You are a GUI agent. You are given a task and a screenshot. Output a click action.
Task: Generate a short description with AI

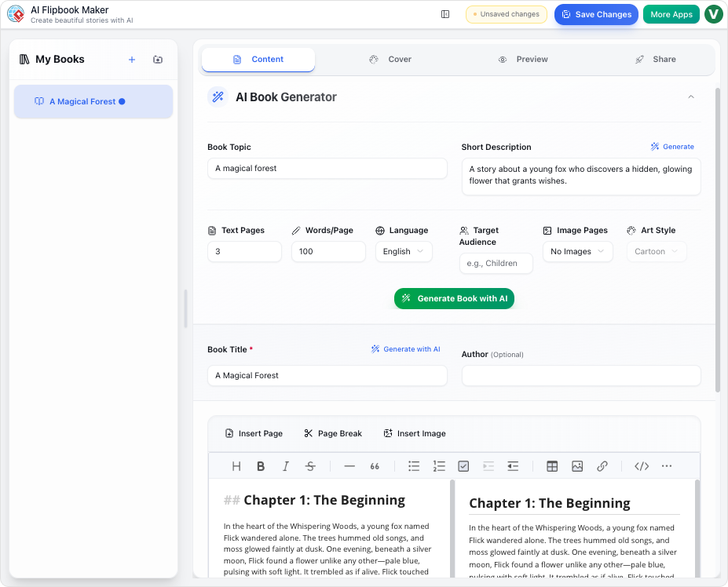tap(671, 147)
